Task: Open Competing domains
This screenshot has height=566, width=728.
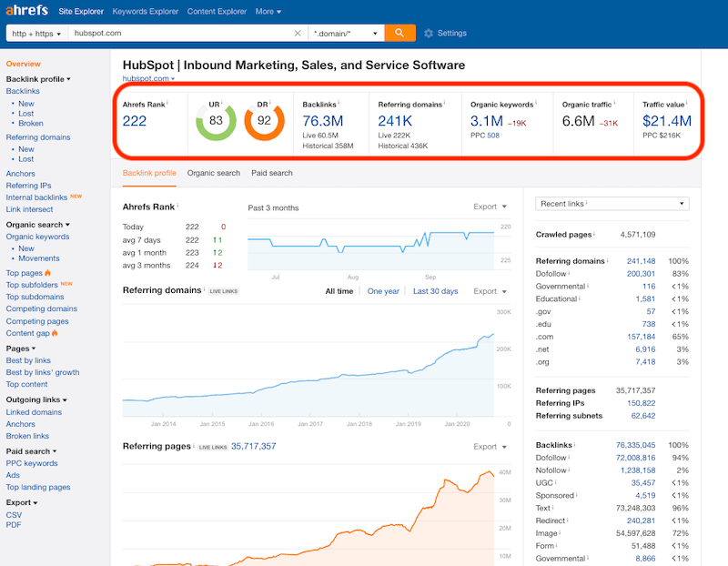Action: tap(41, 308)
